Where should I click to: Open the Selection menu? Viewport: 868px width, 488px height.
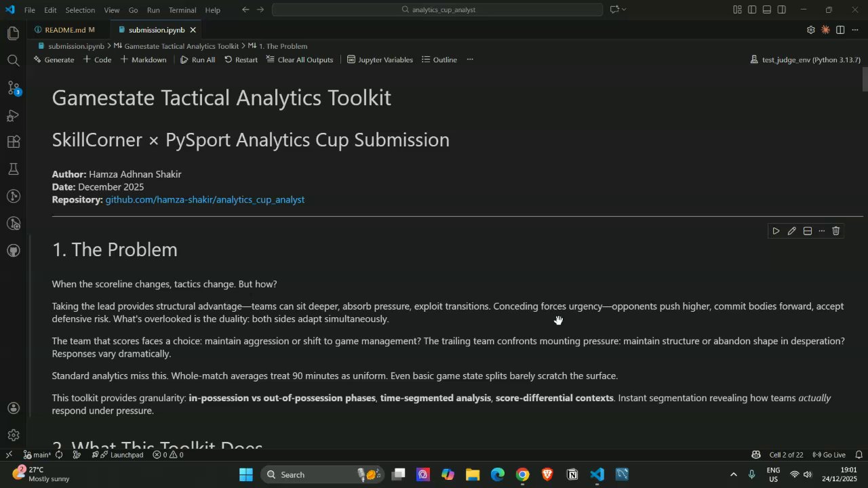[80, 10]
